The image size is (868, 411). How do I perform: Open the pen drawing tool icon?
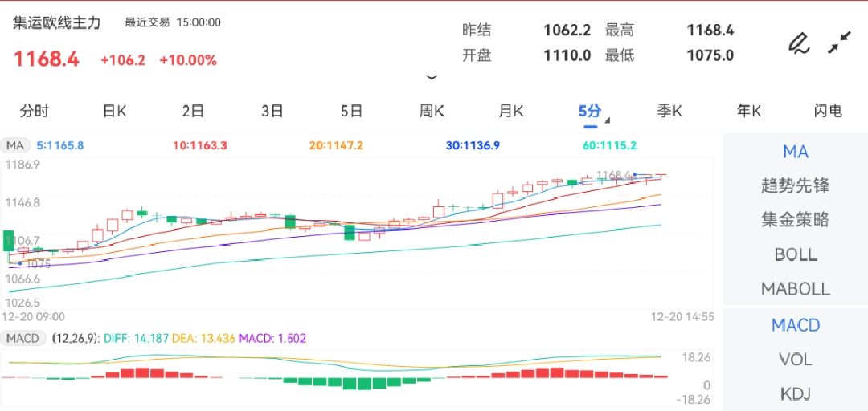[798, 43]
